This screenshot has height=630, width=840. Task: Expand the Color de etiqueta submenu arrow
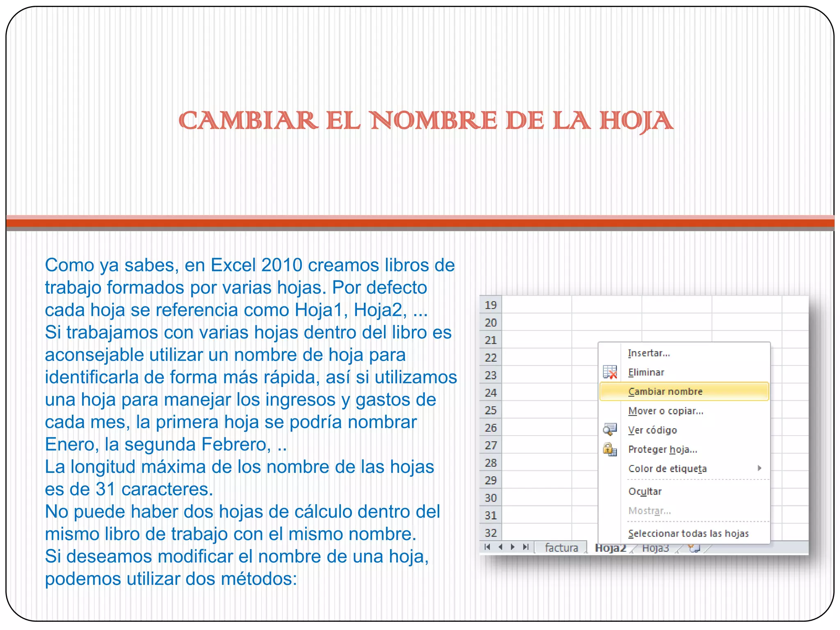(760, 468)
